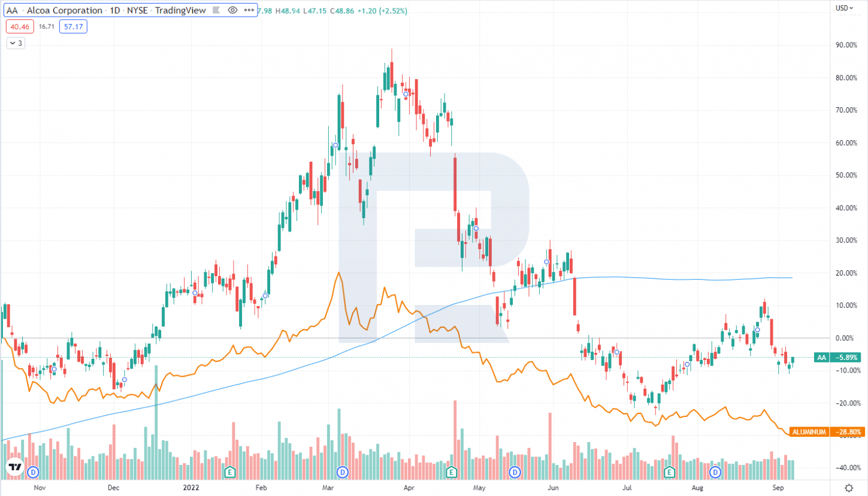Screen dimensions: 868x496
Task: Click the -5.89% value on price scale
Action: (x=846, y=358)
